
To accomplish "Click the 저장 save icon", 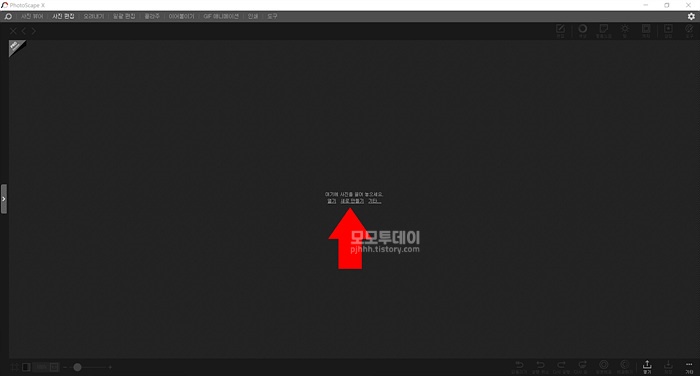I will click(668, 367).
